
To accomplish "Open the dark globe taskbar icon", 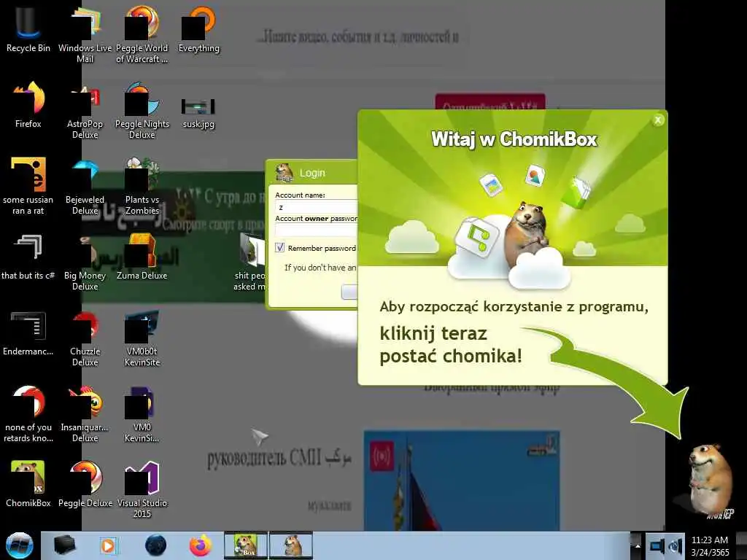I will (x=156, y=545).
